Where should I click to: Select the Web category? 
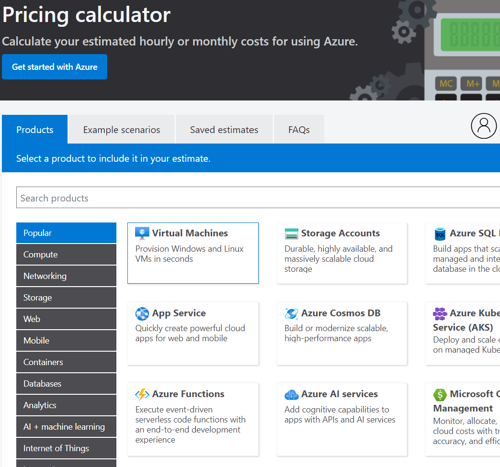click(x=66, y=319)
